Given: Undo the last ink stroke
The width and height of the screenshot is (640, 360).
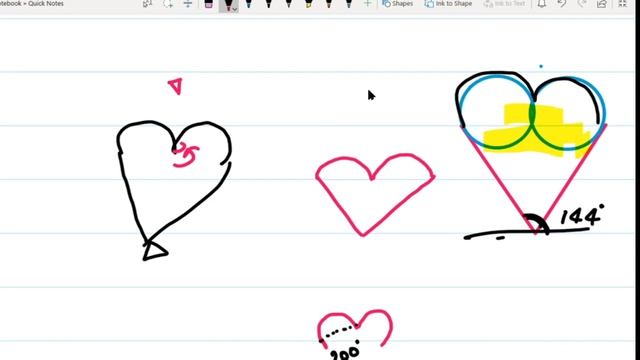Looking at the screenshot, I should click(562, 4).
